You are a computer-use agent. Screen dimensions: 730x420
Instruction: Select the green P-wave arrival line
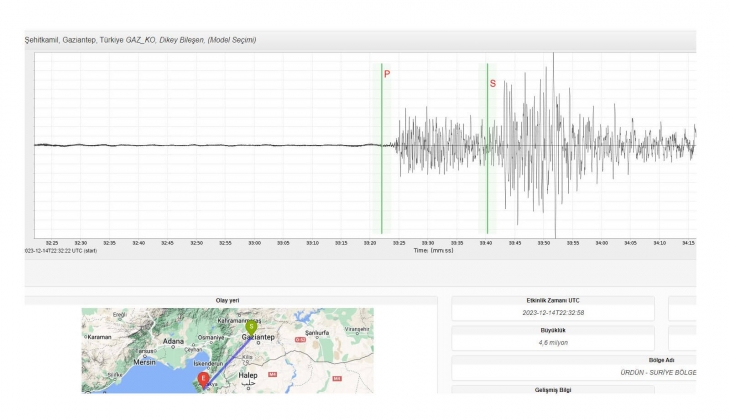381,150
